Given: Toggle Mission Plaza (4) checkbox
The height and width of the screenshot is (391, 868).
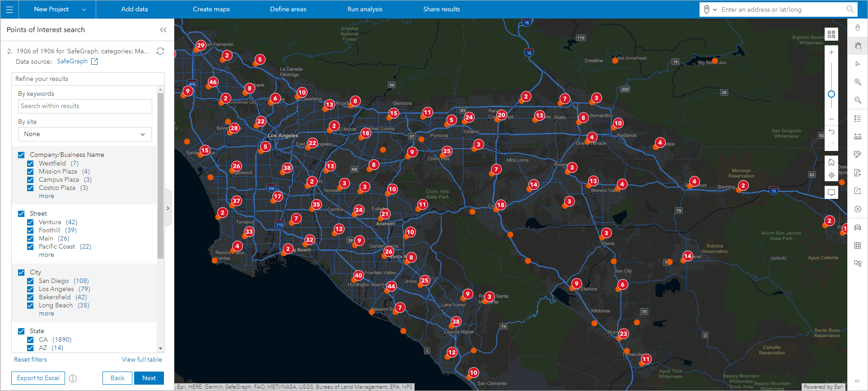Looking at the screenshot, I should coord(30,172).
